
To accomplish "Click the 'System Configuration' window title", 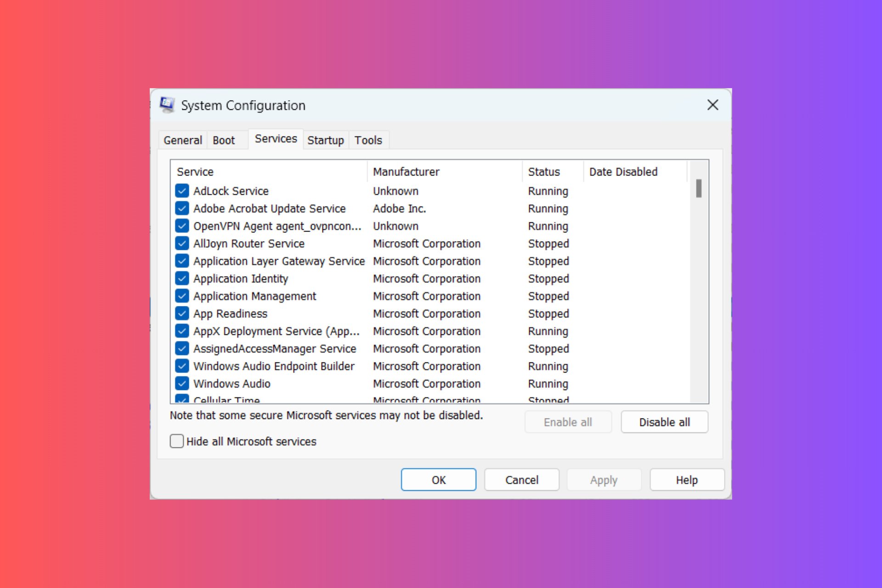I will (x=243, y=105).
